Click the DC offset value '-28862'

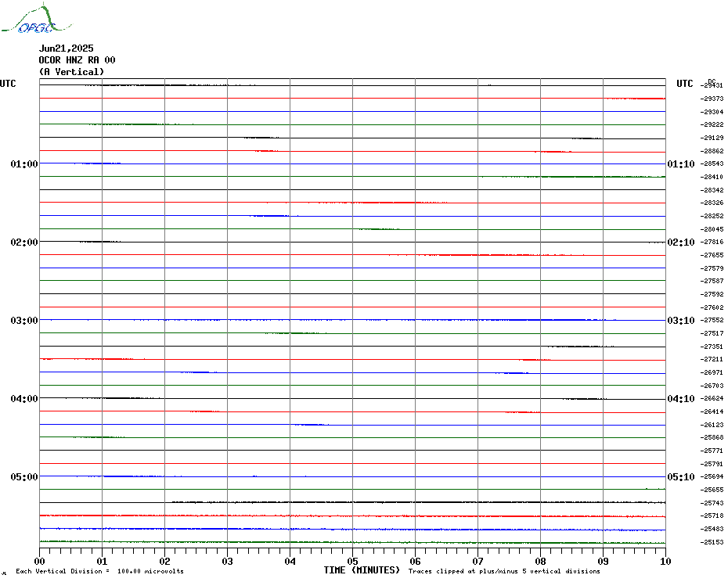pyautogui.click(x=712, y=151)
